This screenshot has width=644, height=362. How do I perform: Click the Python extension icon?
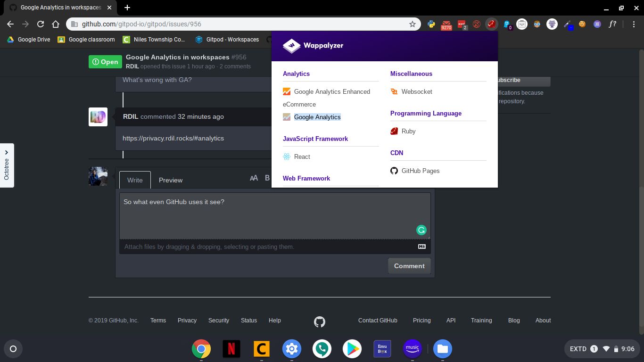[x=431, y=24]
